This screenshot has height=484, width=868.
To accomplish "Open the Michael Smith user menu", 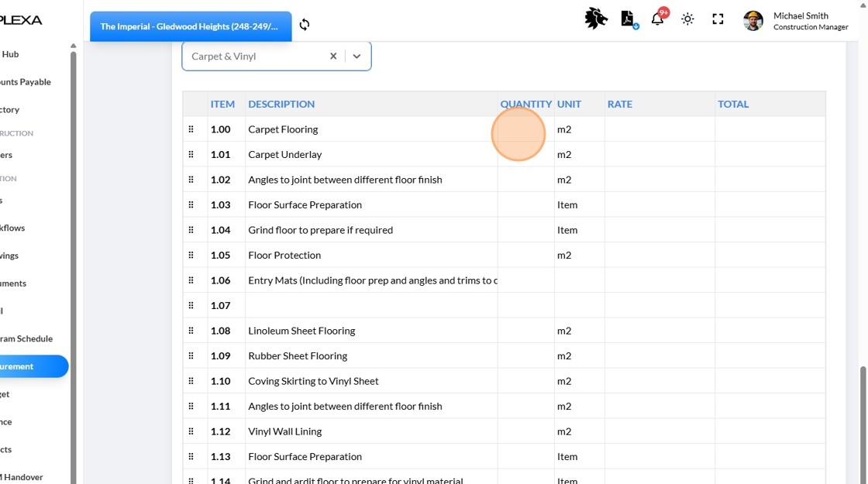I will pos(801,21).
